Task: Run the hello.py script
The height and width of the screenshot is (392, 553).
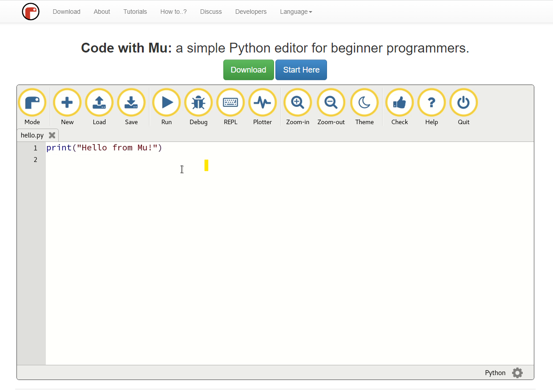Action: (x=166, y=103)
